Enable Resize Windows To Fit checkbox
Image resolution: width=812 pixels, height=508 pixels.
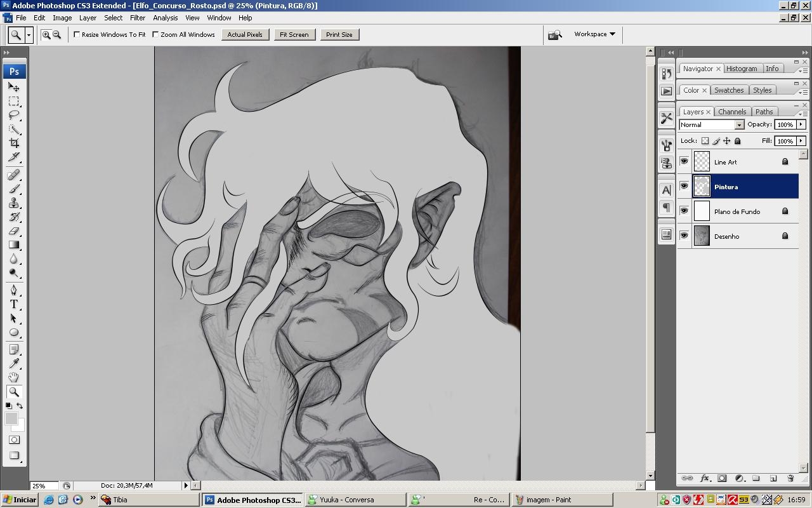coord(77,34)
